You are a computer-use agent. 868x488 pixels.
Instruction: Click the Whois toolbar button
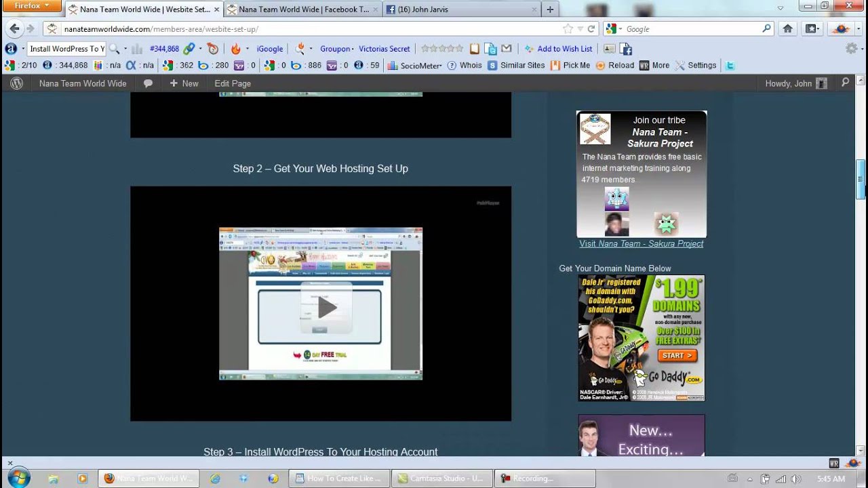pyautogui.click(x=465, y=66)
